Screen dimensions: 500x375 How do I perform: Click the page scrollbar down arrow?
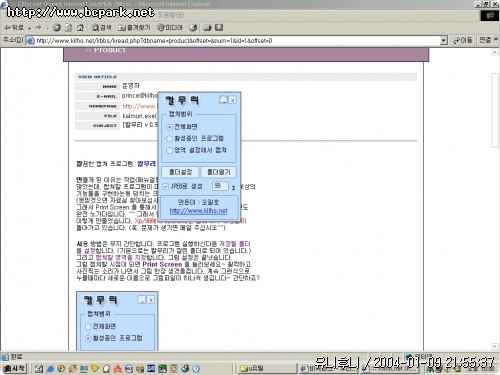pyautogui.click(x=495, y=347)
